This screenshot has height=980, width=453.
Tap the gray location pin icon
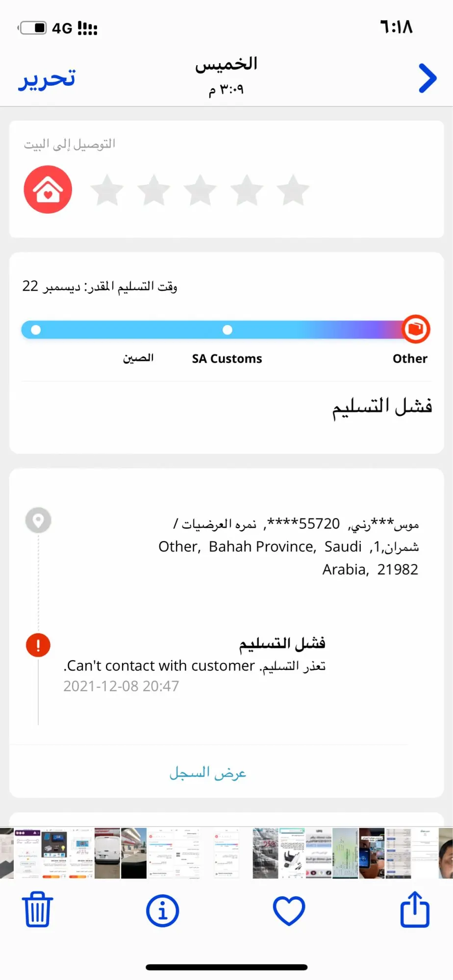(x=38, y=520)
